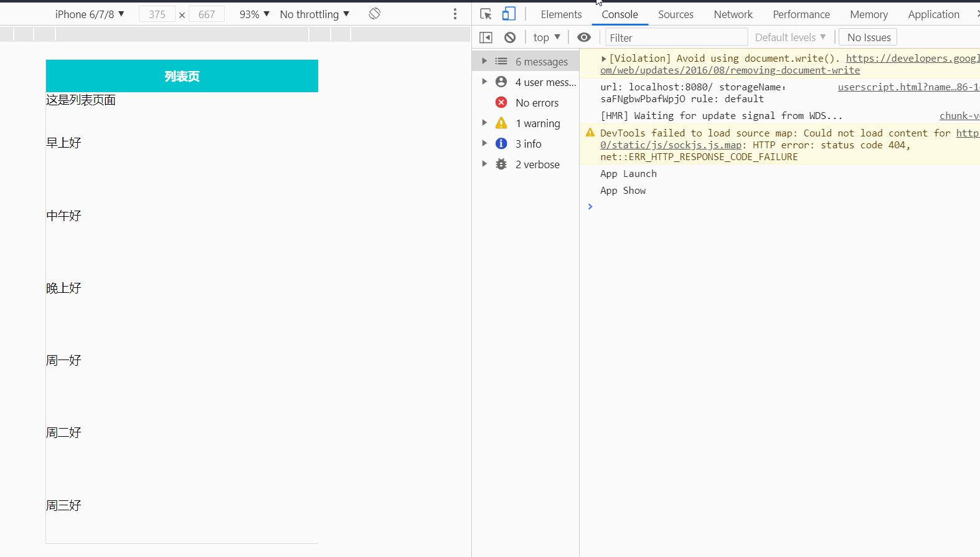Expand the Violation log entry triangle
Viewport: 980px width, 557px height.
603,59
